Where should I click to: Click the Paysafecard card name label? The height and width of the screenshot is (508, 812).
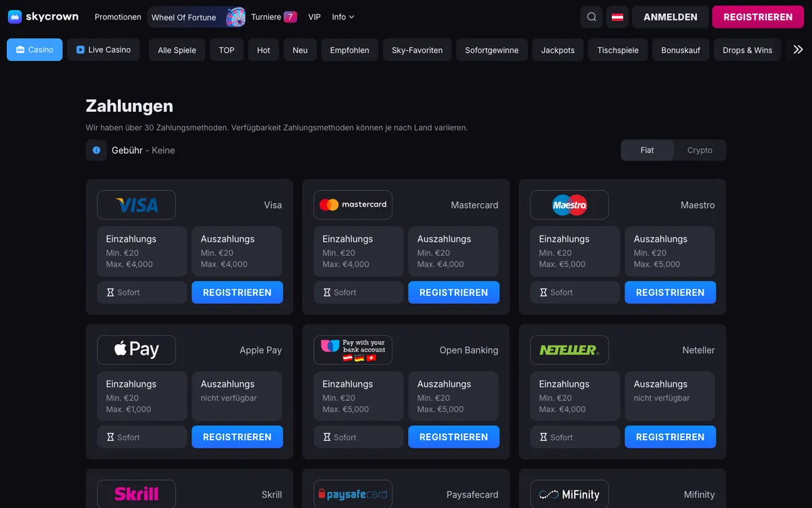[472, 495]
